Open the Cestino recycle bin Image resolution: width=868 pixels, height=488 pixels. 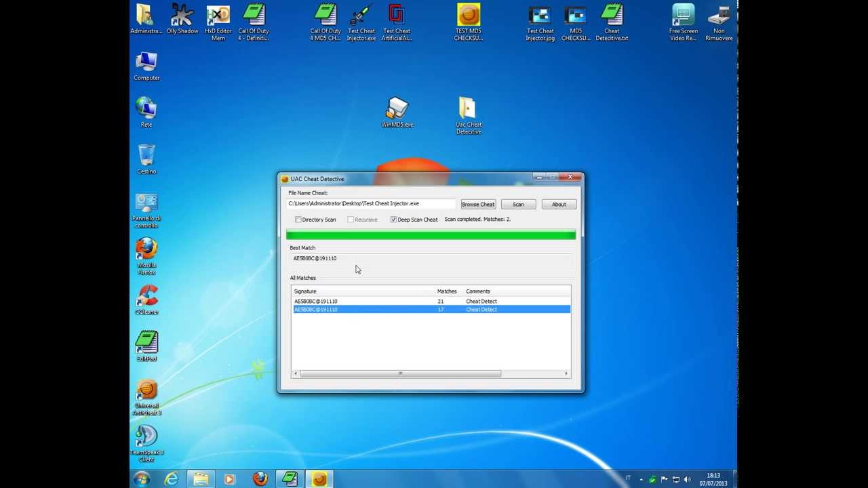[x=146, y=159]
